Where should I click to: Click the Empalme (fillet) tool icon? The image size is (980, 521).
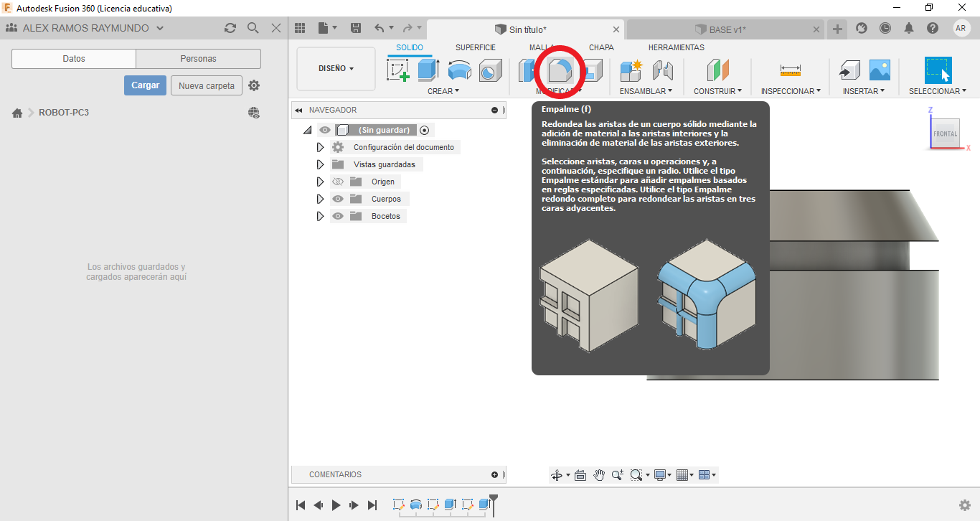[560, 70]
